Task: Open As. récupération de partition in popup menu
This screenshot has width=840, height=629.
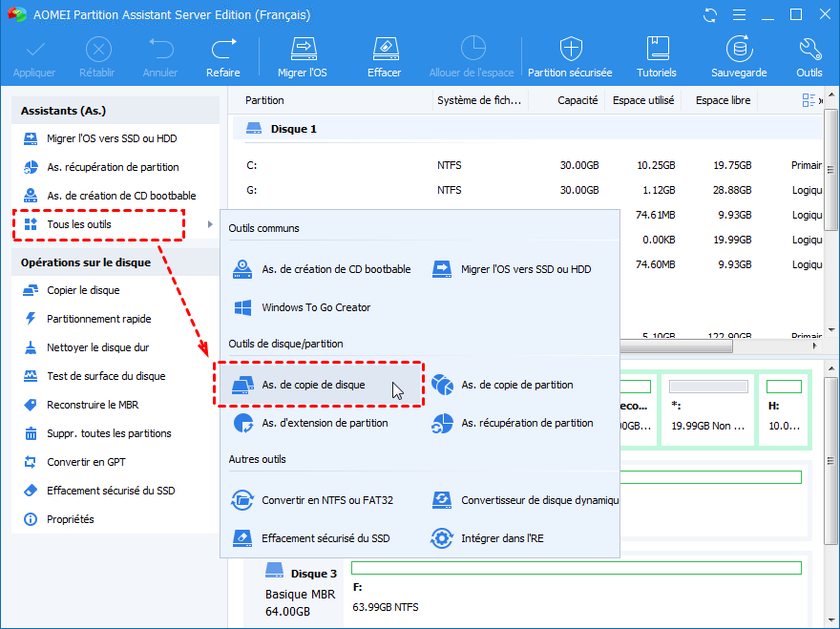Action: click(513, 423)
